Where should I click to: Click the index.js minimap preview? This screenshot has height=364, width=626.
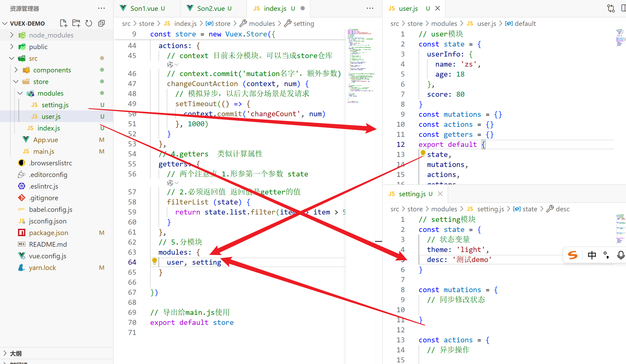360,66
